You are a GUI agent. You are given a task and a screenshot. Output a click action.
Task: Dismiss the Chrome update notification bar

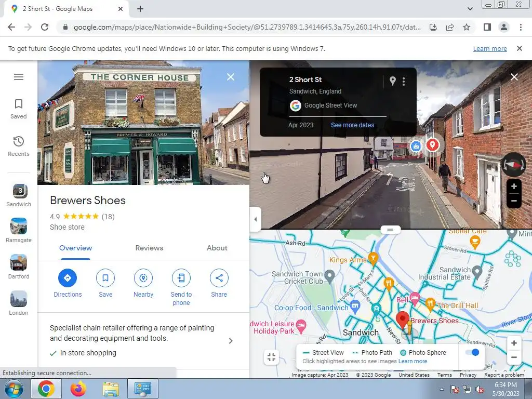coord(520,48)
